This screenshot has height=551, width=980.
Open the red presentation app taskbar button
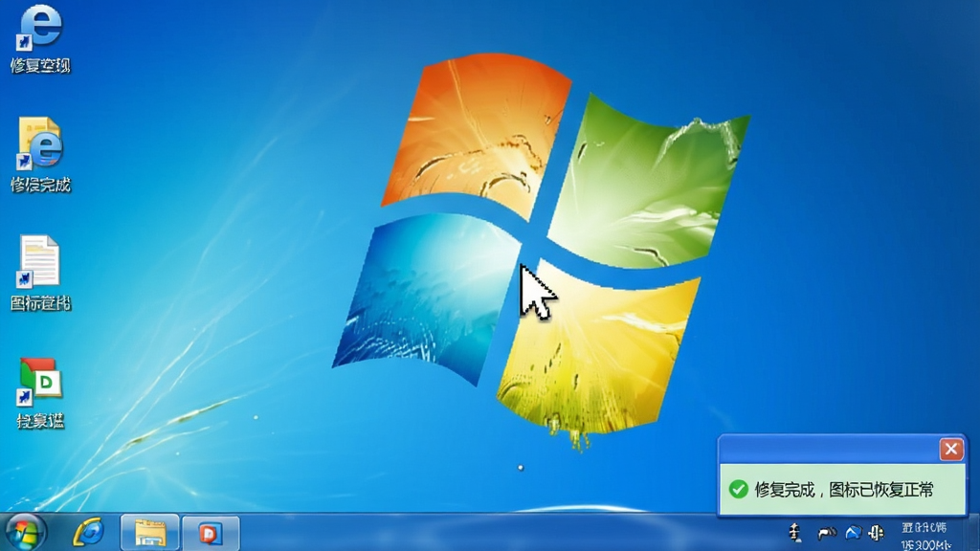(211, 533)
